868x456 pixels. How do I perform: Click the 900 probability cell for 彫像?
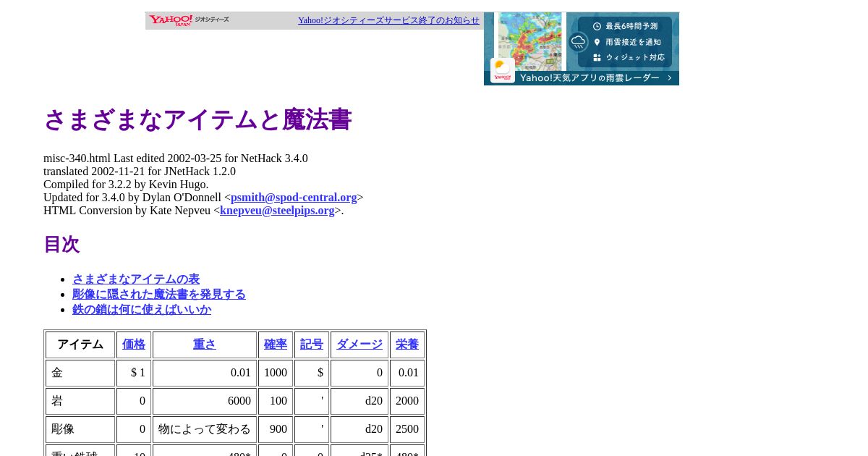(x=276, y=429)
